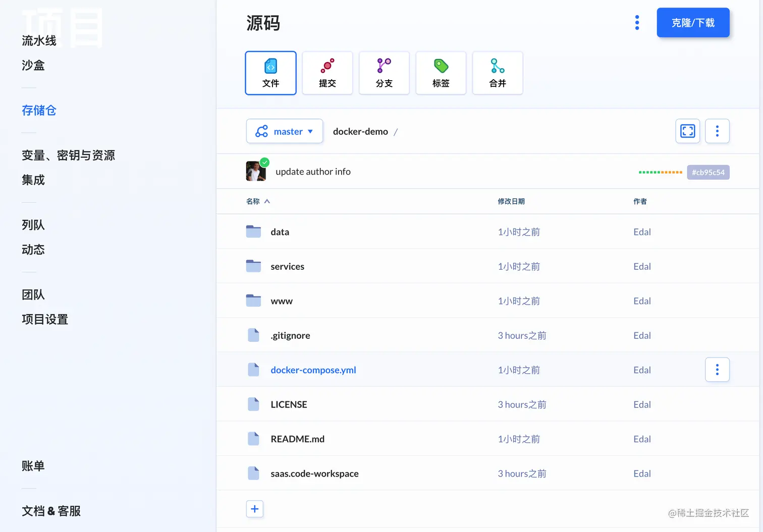The image size is (763, 532).
Task: Click 3 hours之前 in .gitignore row
Action: point(522,335)
